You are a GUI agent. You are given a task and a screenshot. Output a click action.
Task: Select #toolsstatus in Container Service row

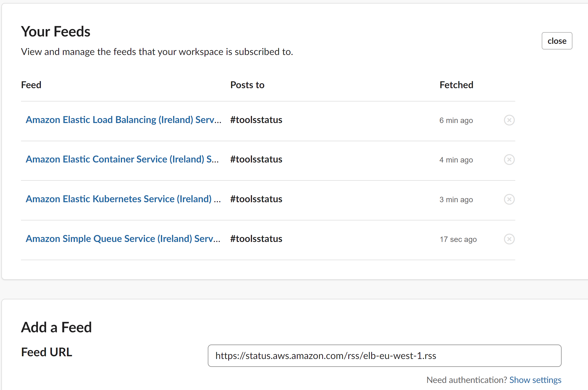tap(256, 159)
